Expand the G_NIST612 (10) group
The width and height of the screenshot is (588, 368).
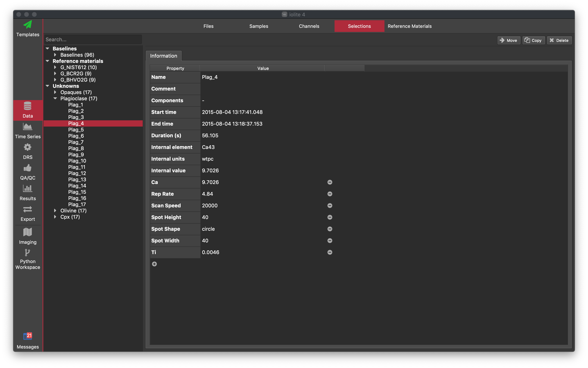[55, 67]
